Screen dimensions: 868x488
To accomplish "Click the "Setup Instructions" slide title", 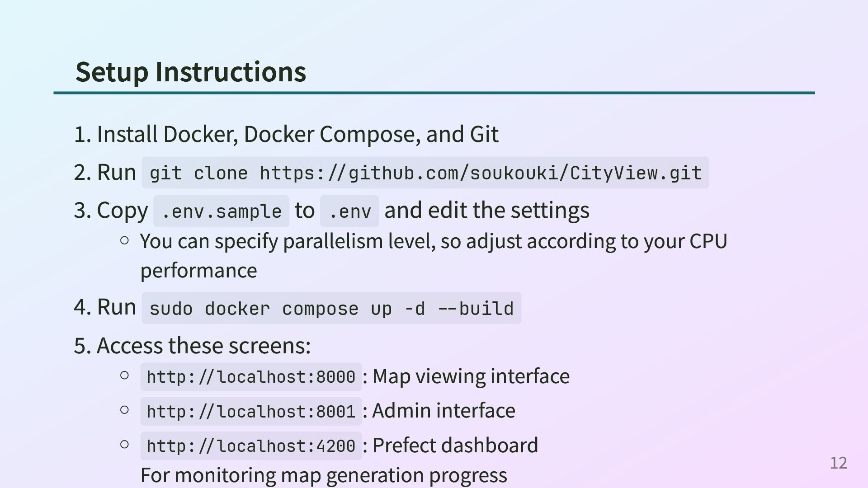I will coord(190,71).
